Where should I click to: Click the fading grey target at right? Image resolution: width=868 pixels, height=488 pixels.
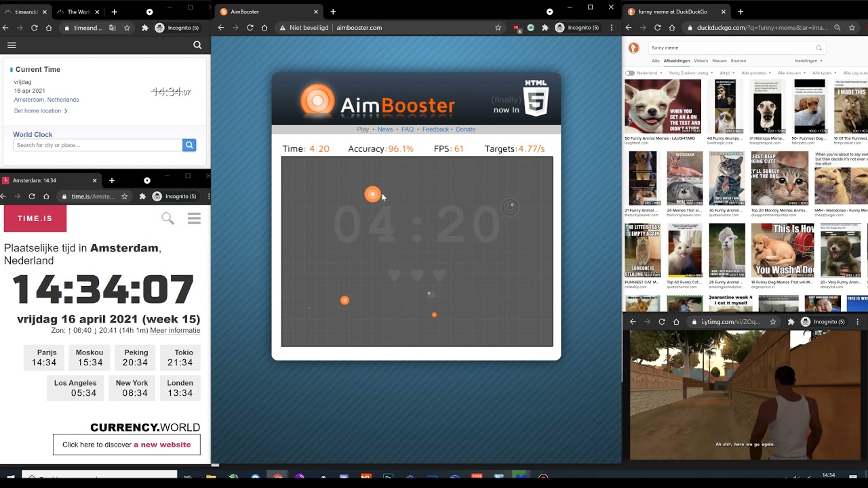pos(509,207)
